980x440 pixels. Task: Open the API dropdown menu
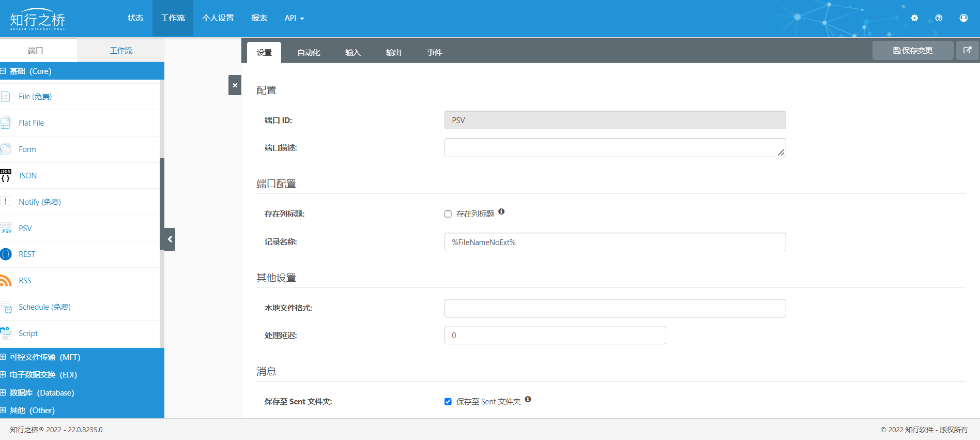pyautogui.click(x=294, y=18)
